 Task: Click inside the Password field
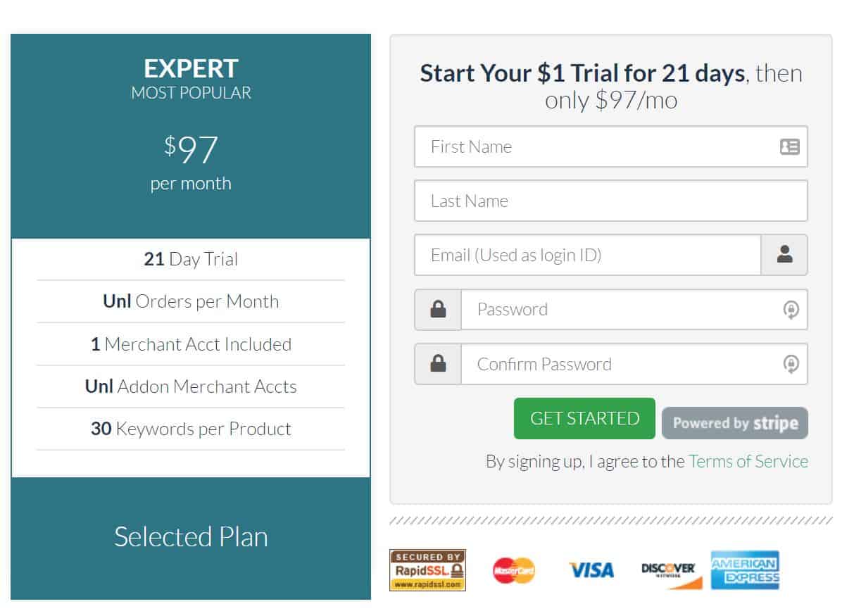pyautogui.click(x=620, y=309)
